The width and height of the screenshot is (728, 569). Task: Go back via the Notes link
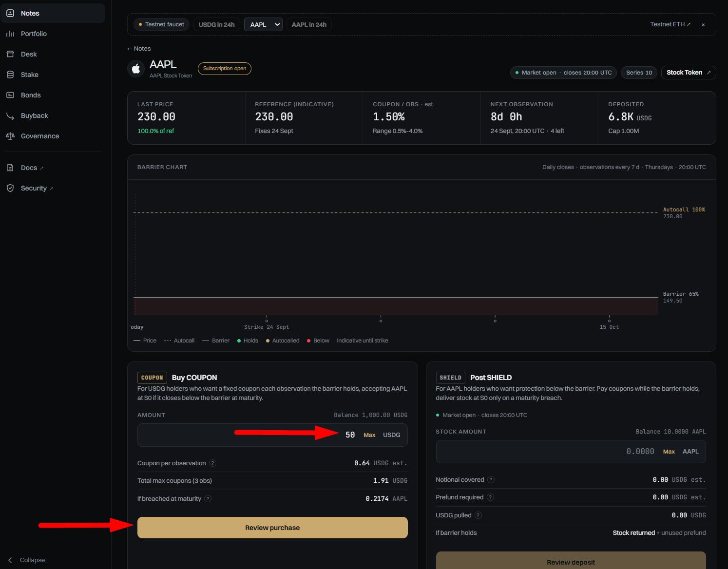tap(139, 49)
